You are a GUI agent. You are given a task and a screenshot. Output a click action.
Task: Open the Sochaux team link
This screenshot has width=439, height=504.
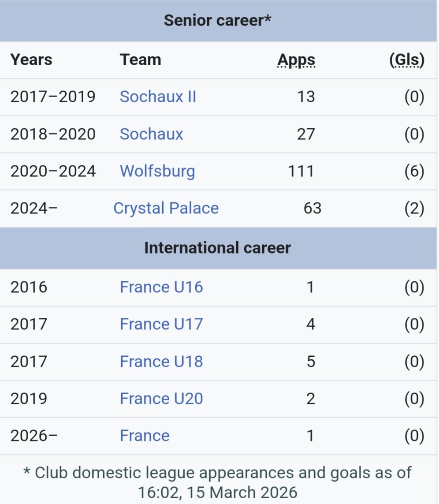151,134
